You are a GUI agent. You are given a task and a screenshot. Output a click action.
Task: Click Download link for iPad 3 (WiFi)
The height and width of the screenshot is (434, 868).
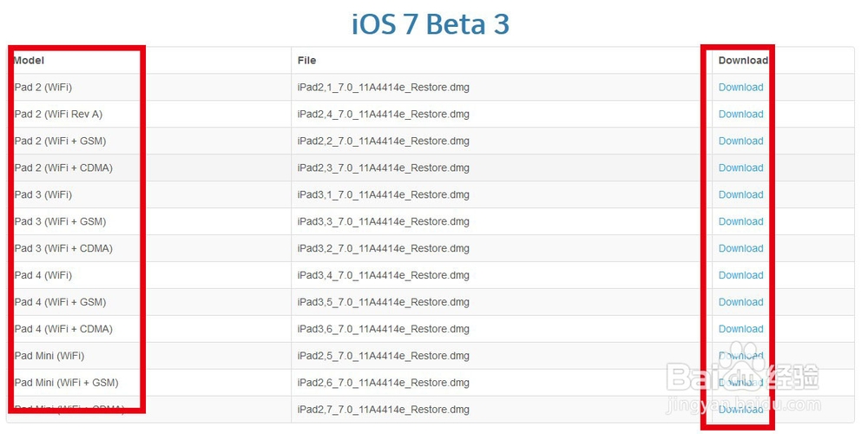(740, 194)
